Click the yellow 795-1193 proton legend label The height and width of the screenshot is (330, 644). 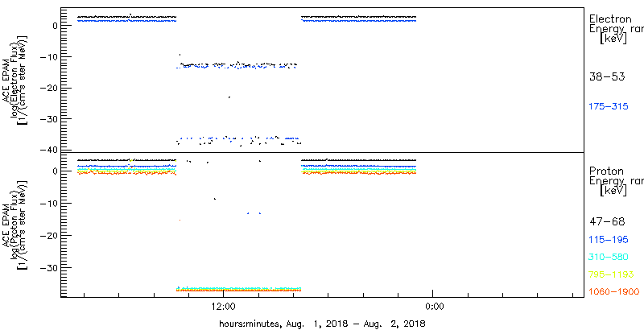612,274
